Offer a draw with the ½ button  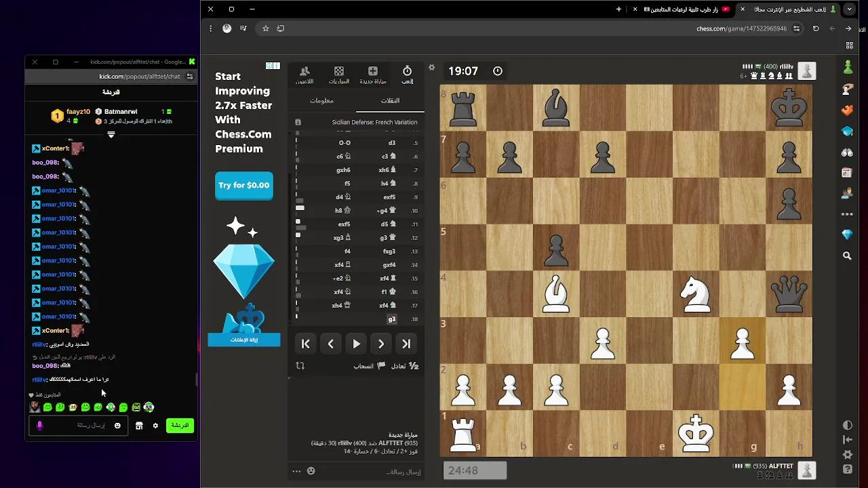point(406,366)
